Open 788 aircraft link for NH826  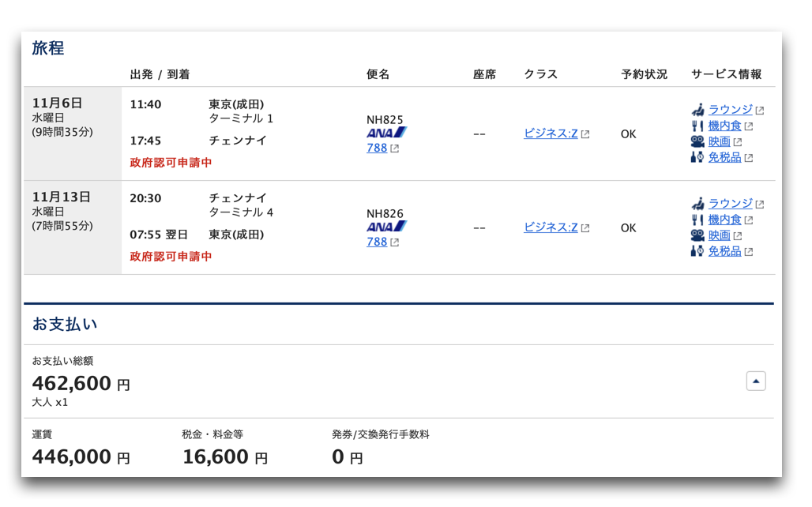tap(377, 242)
